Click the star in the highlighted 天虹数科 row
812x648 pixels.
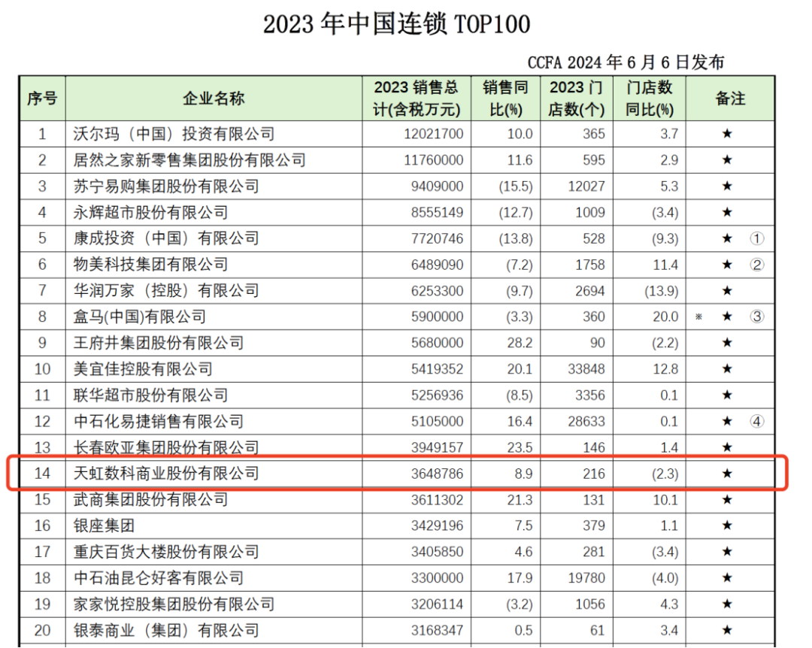pos(727,474)
